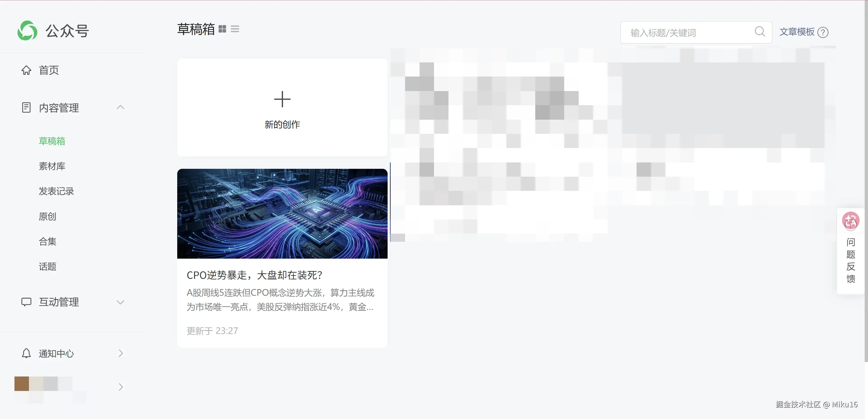Switch to grid view icon
The image size is (868, 419).
click(222, 29)
